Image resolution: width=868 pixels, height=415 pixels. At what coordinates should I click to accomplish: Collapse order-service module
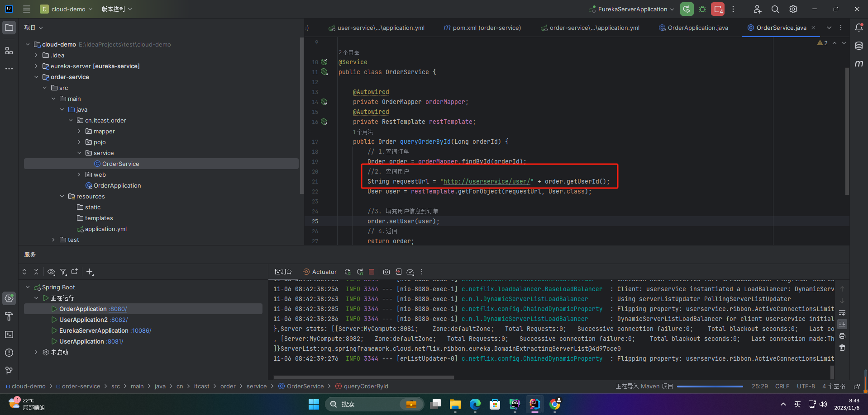click(x=36, y=77)
